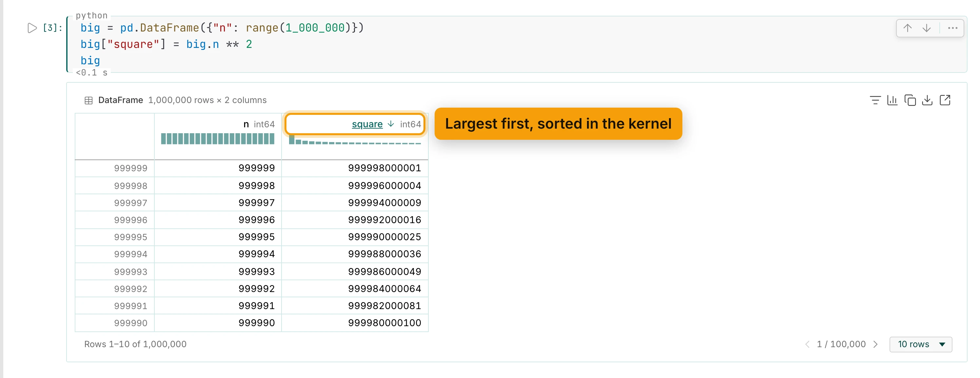Open the DataFrame filter icon
The image size is (980, 378).
click(875, 100)
